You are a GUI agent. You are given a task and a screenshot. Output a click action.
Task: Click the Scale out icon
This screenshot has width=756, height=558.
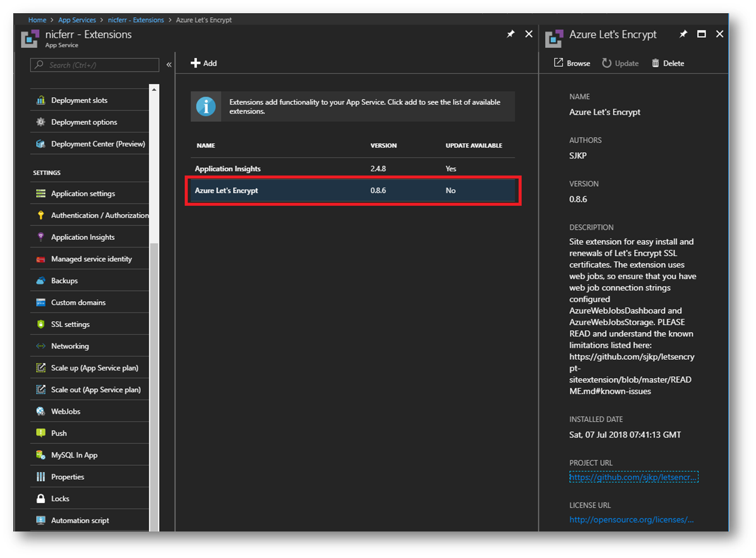coord(41,389)
